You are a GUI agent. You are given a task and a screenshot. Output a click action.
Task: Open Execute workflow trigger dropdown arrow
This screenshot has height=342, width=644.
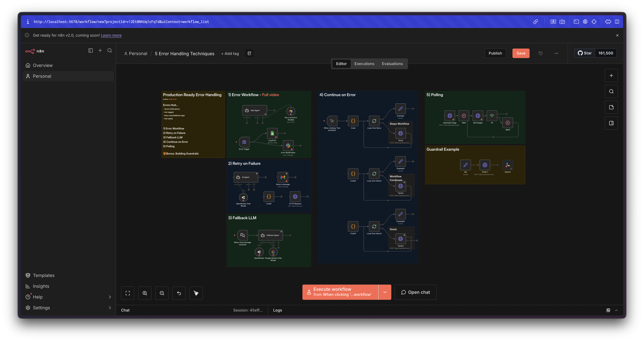click(385, 292)
